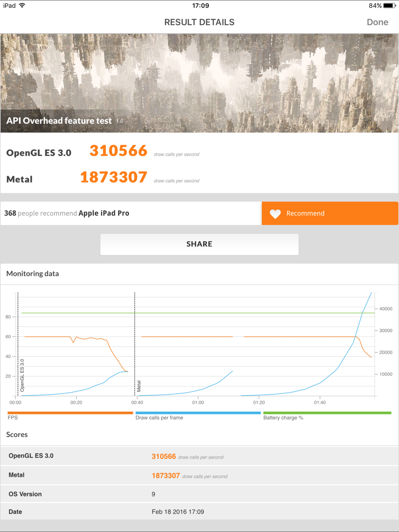Click the 01:00 time label on chart axis

click(x=198, y=403)
